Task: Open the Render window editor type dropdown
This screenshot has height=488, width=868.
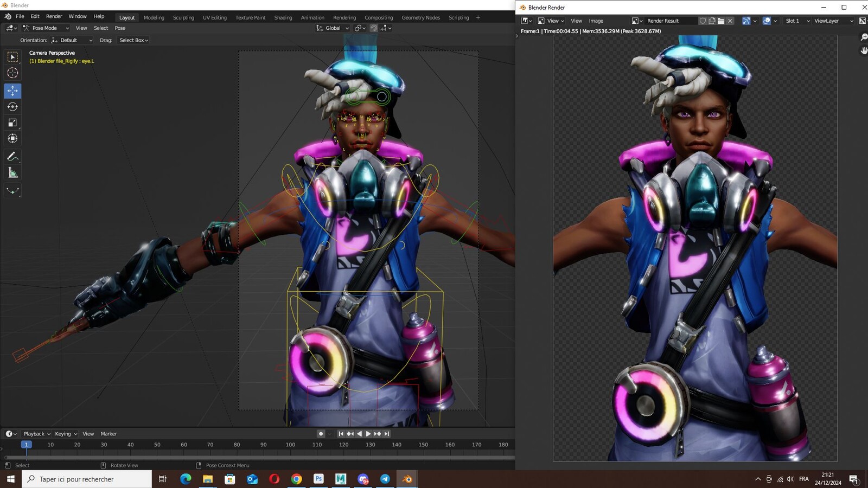Action: coord(526,21)
